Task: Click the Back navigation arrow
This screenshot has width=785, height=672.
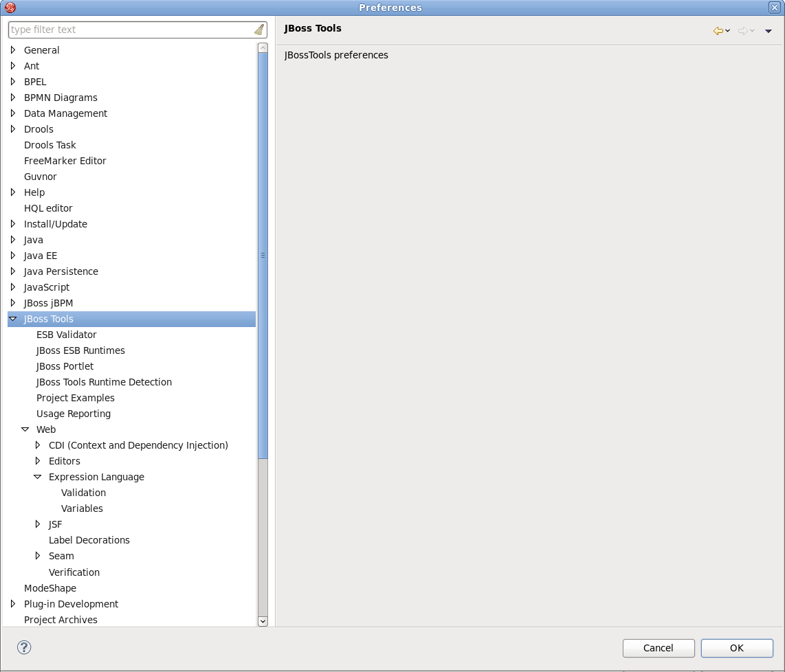Action: click(719, 31)
